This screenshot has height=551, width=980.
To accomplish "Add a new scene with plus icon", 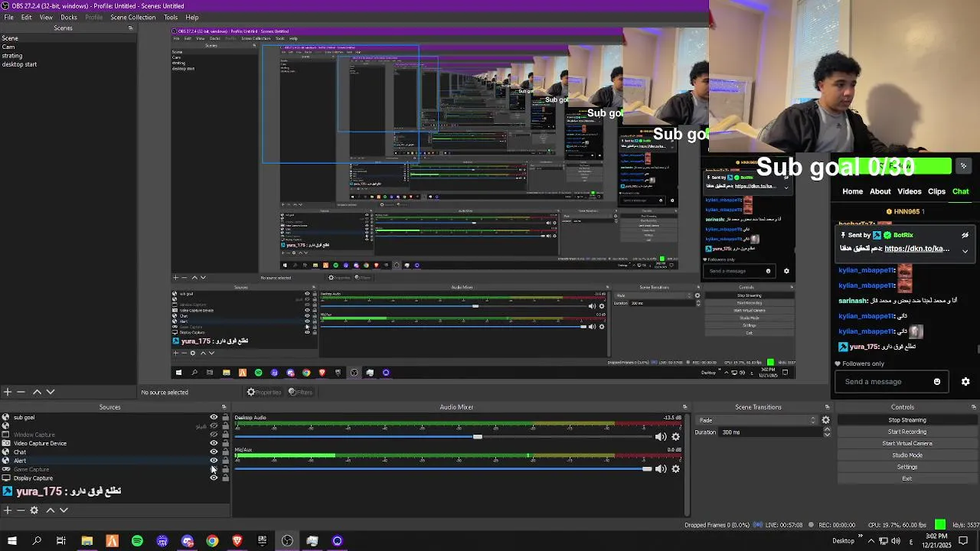I will pos(7,392).
